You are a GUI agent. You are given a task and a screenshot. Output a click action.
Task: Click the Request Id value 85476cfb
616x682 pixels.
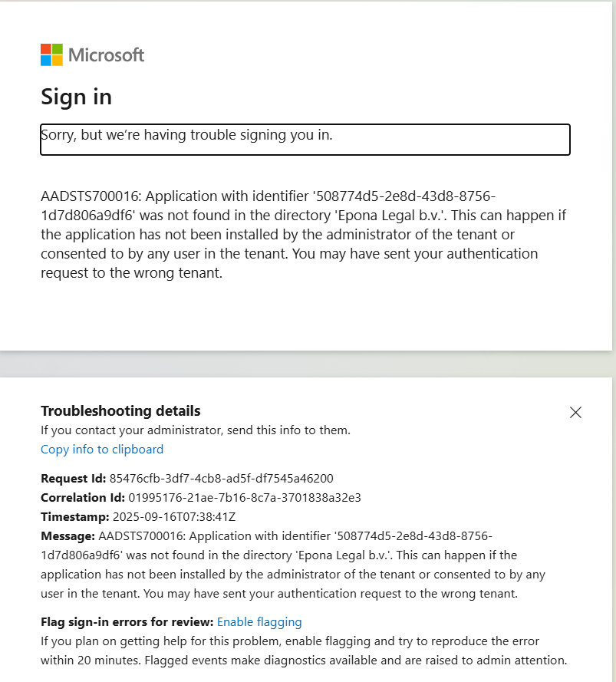(x=222, y=479)
